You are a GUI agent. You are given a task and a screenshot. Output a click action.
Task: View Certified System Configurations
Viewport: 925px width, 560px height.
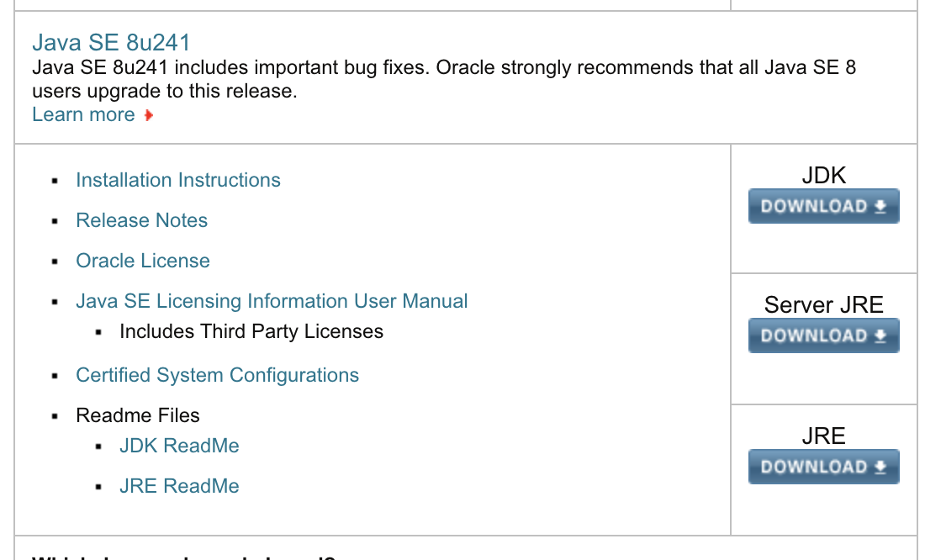click(x=217, y=375)
